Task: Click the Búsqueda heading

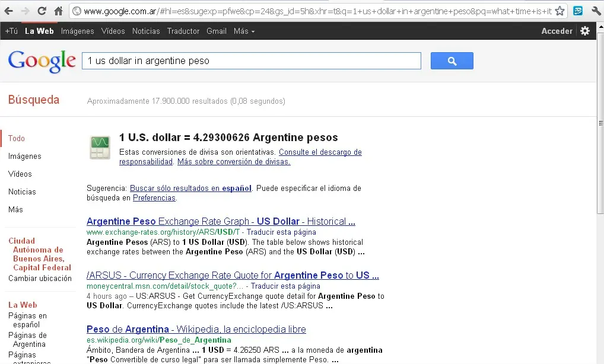Action: (x=34, y=100)
